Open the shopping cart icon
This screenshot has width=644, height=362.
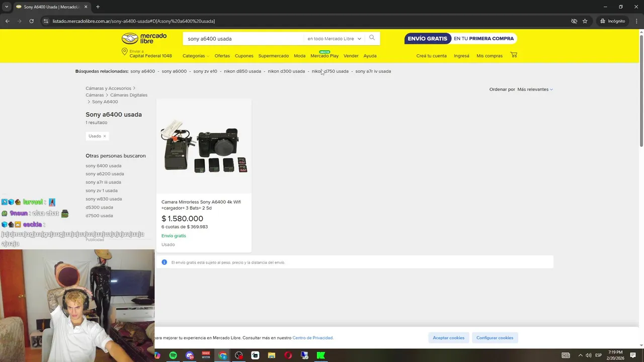[513, 55]
